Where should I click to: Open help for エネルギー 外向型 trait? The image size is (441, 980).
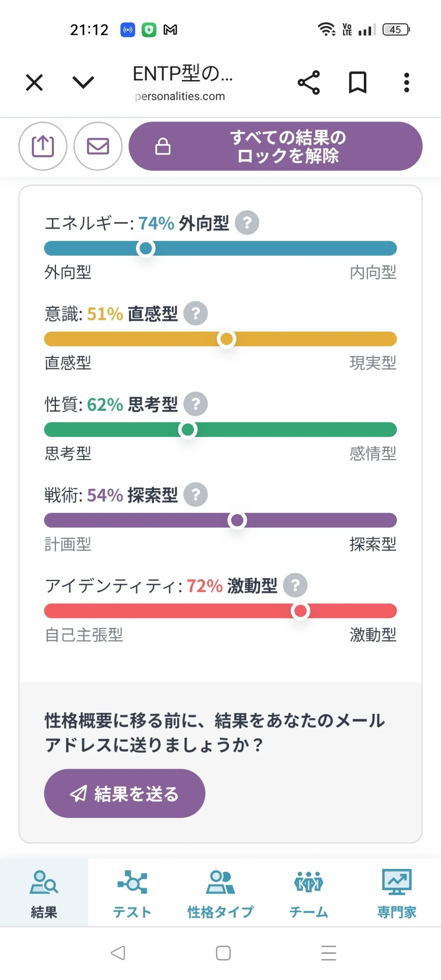tap(247, 223)
